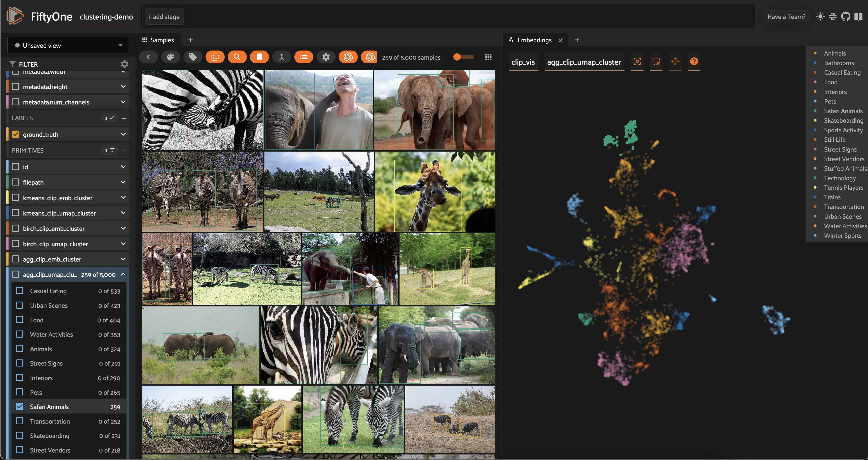Open the display options gear icon
This screenshot has width=868, height=460.
point(326,57)
